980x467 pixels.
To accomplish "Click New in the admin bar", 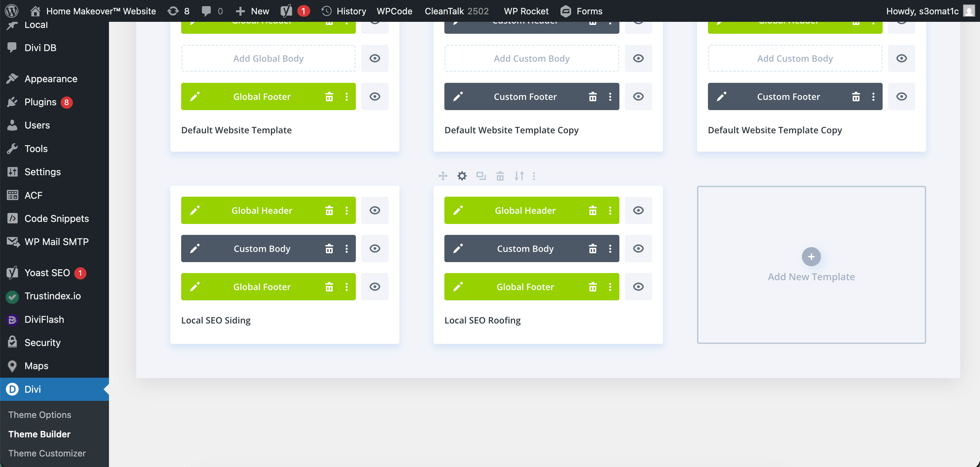I will click(x=252, y=11).
